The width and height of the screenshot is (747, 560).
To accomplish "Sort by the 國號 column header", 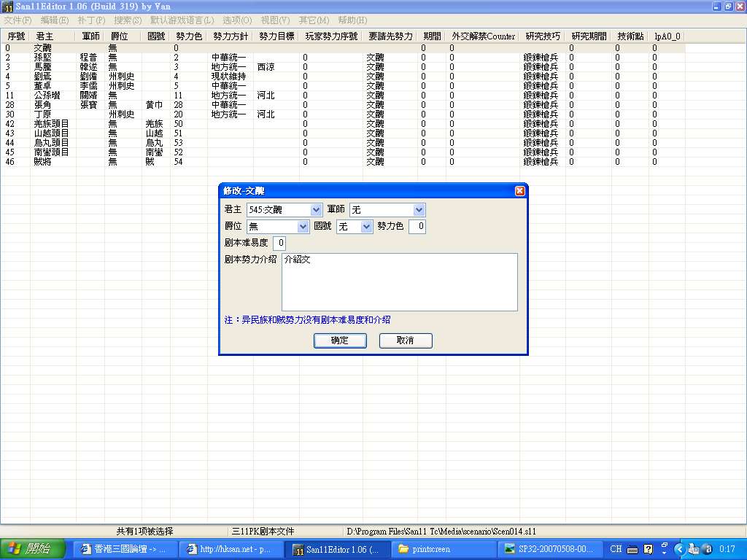I will 156,36.
